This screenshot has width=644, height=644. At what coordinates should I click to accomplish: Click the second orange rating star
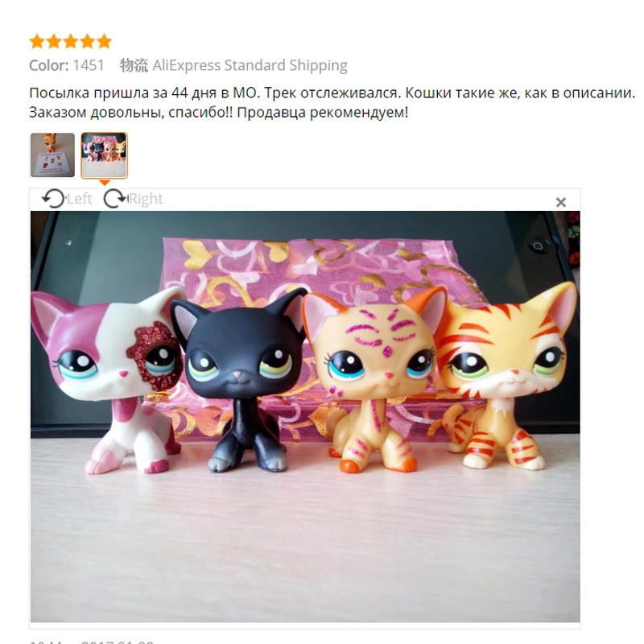[x=54, y=42]
